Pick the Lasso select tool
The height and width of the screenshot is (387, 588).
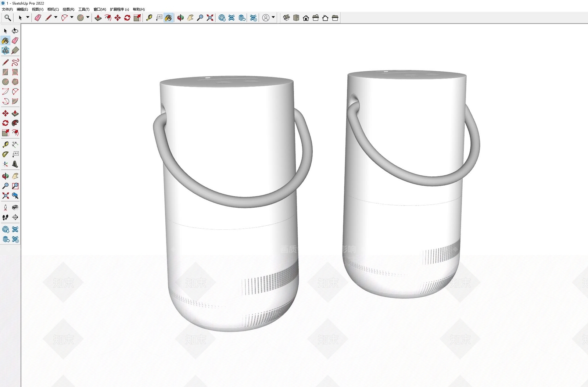click(15, 31)
